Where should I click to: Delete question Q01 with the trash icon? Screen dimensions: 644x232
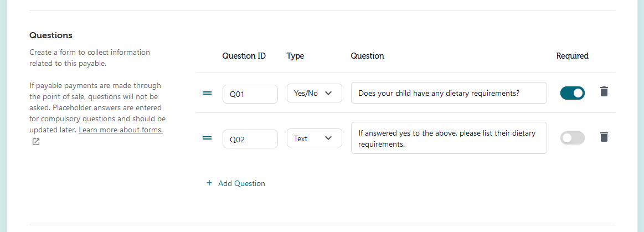(x=604, y=91)
